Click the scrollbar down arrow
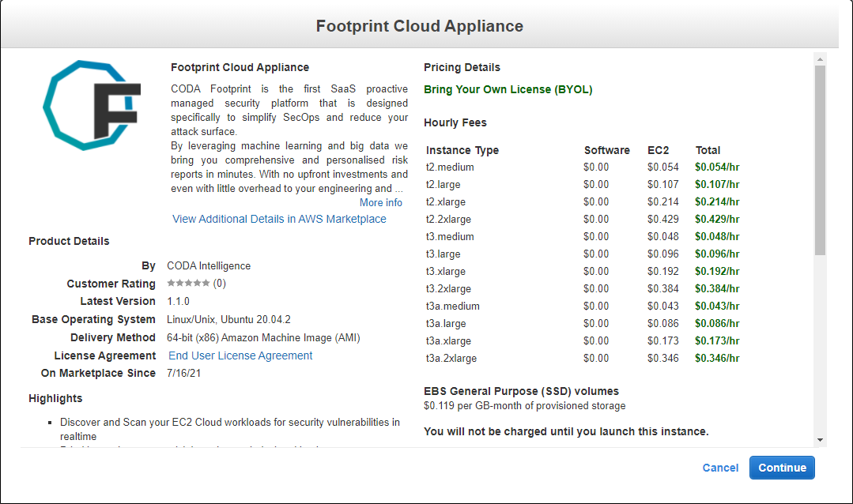 click(820, 440)
